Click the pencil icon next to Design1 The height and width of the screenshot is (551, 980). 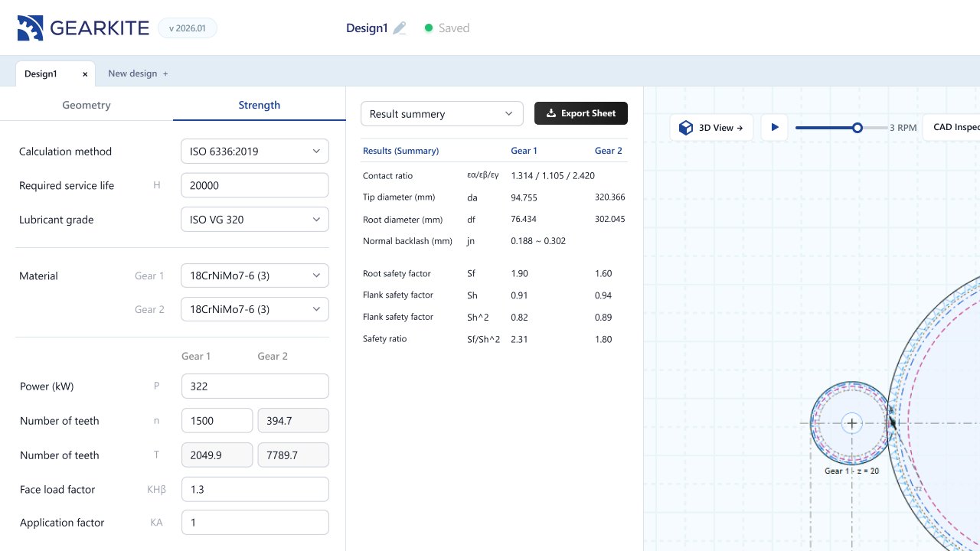pos(400,28)
